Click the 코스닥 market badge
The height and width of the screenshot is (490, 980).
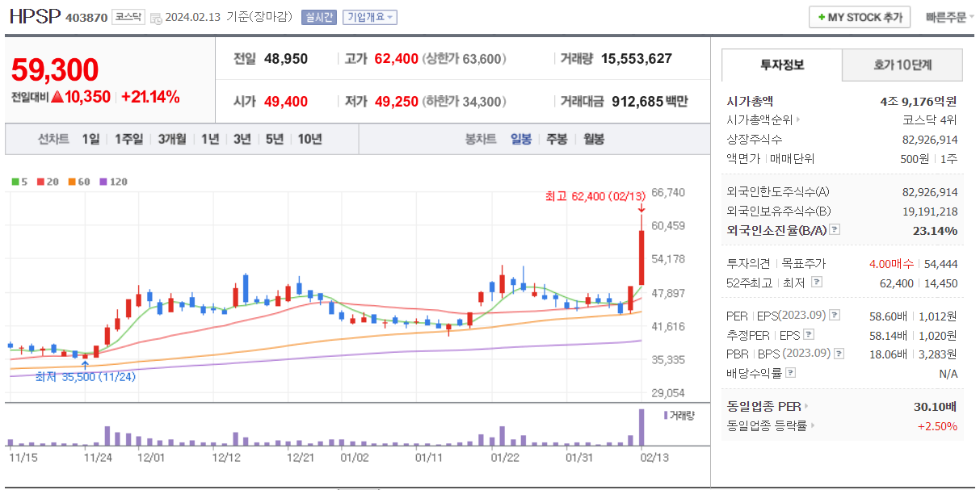(128, 17)
